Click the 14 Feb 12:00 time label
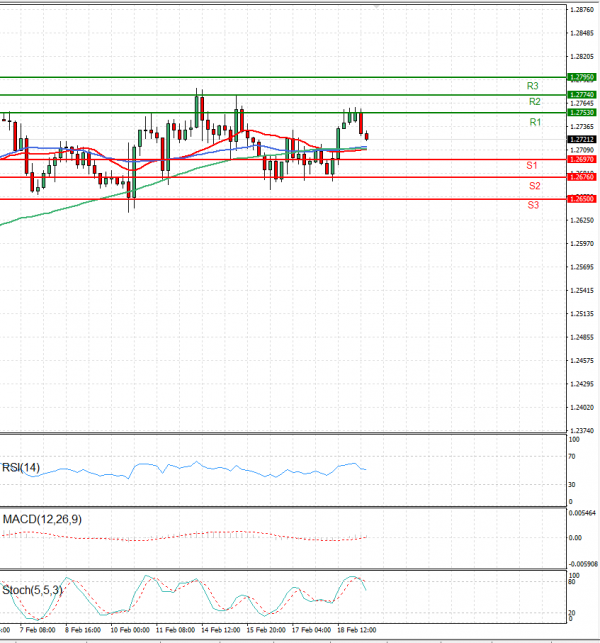600x643 pixels. [x=221, y=630]
